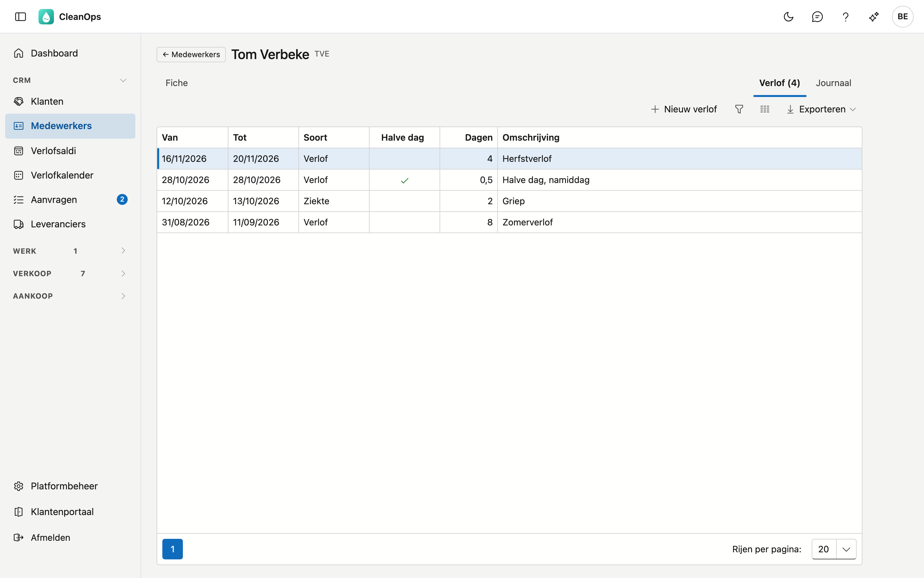Image resolution: width=924 pixels, height=578 pixels.
Task: Click the AI sparkle icon
Action: pyautogui.click(x=874, y=16)
